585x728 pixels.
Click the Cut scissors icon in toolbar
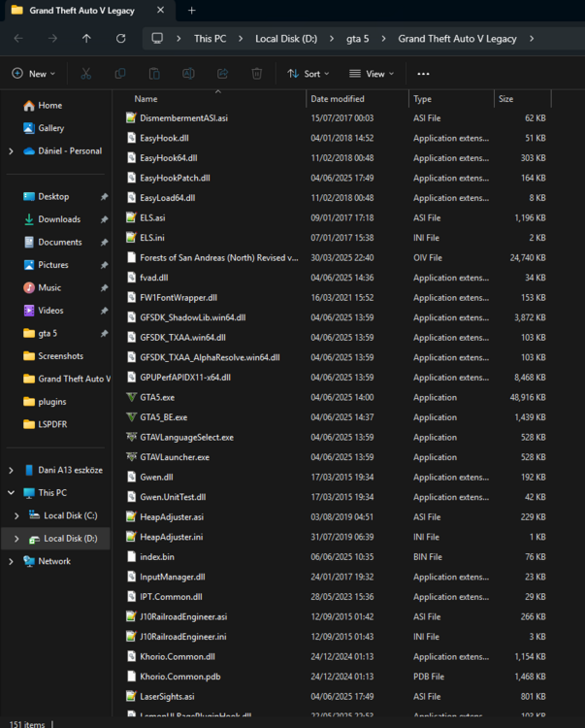point(85,74)
